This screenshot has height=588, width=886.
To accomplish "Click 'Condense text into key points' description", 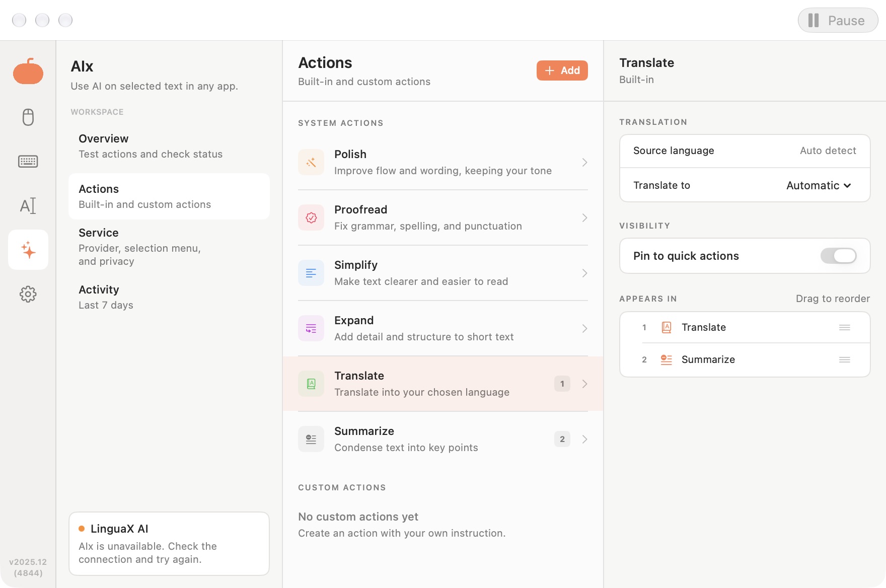I will (x=406, y=448).
